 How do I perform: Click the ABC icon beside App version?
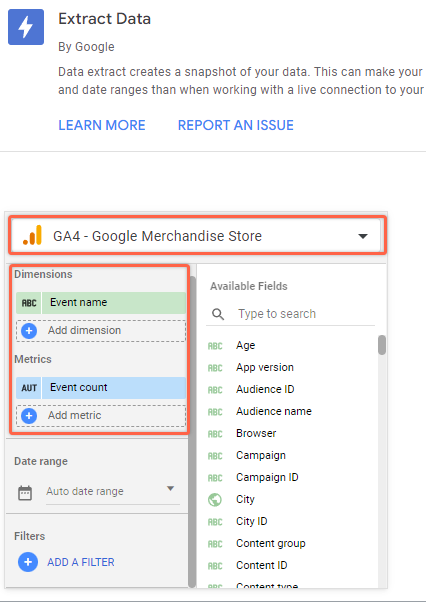pyautogui.click(x=215, y=368)
